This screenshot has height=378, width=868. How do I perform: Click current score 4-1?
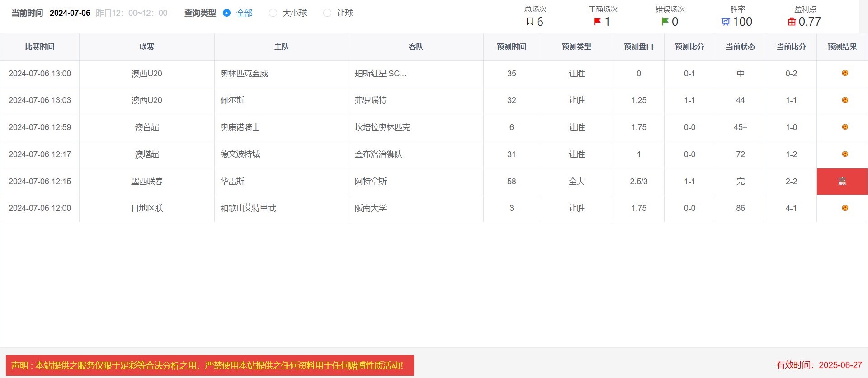click(791, 208)
